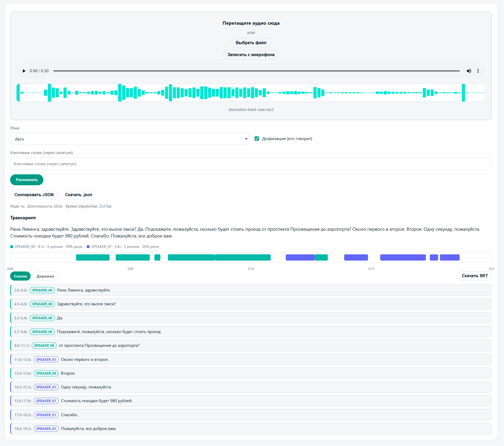Click the audio waveform display
The width and height of the screenshot is (504, 446).
[x=251, y=93]
